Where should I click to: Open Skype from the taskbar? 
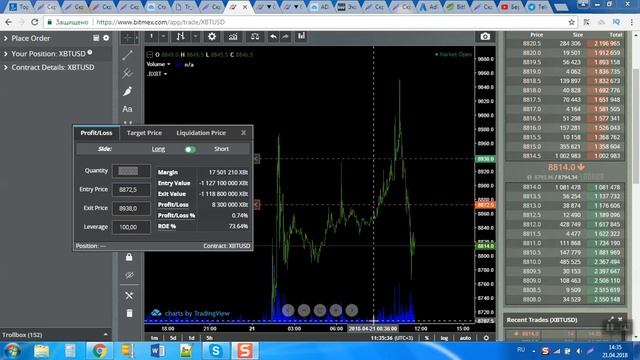[216, 351]
